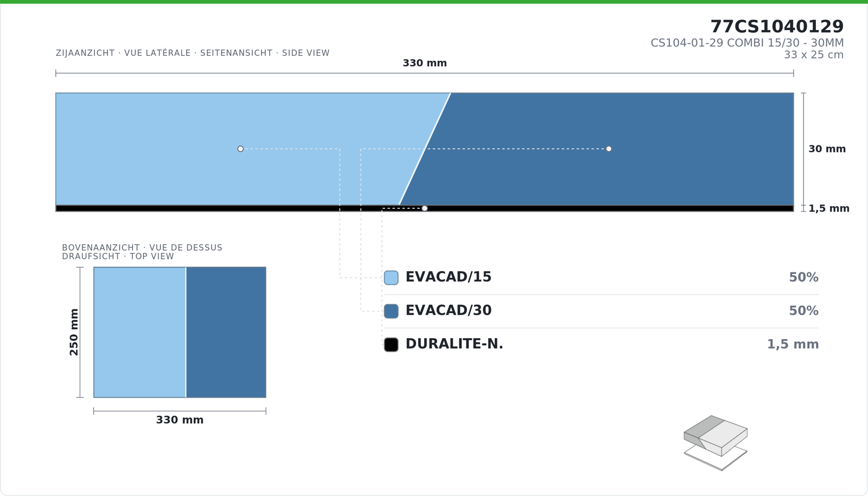Click the callout dot in the dark blue layer
The image size is (868, 496).
tap(609, 149)
